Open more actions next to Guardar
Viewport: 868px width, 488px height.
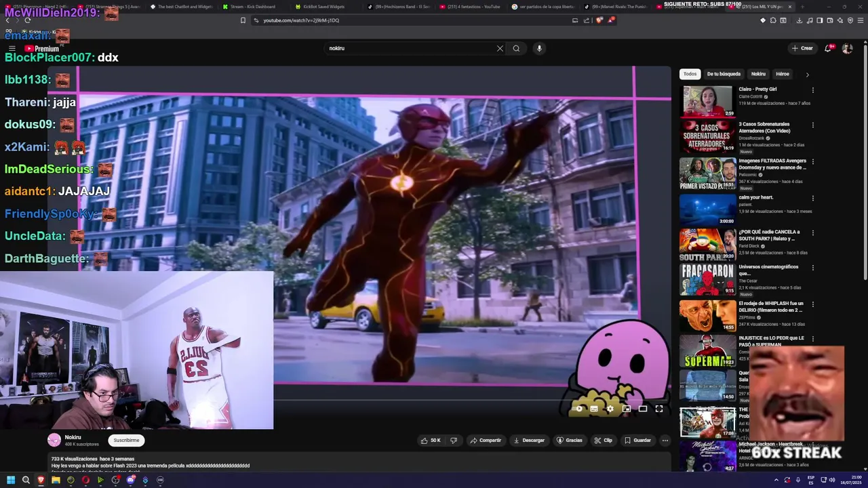[x=665, y=441]
